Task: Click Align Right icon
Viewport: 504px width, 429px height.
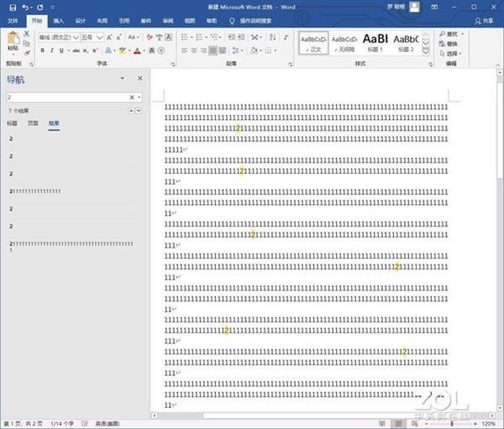Action: 203,50
